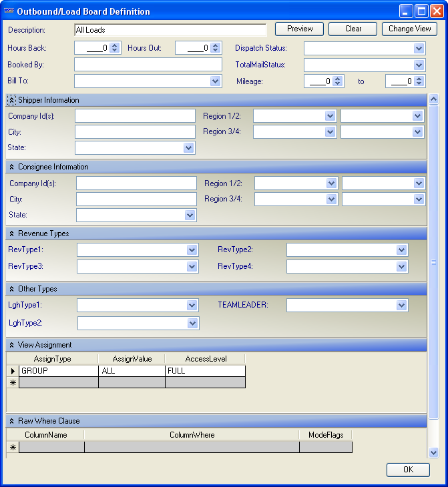Collapse the Raw Where Clause section
This screenshot has height=487, width=448.
tap(11, 421)
